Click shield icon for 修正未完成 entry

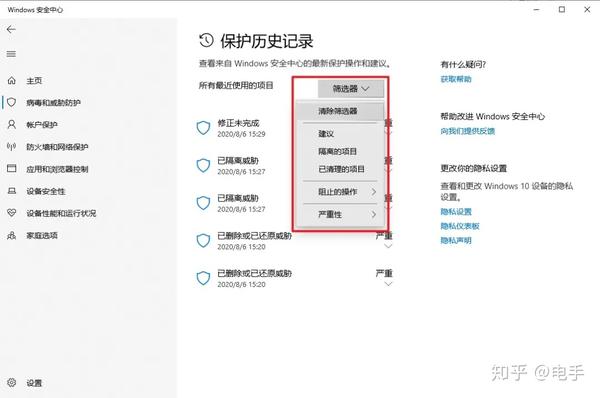203,128
